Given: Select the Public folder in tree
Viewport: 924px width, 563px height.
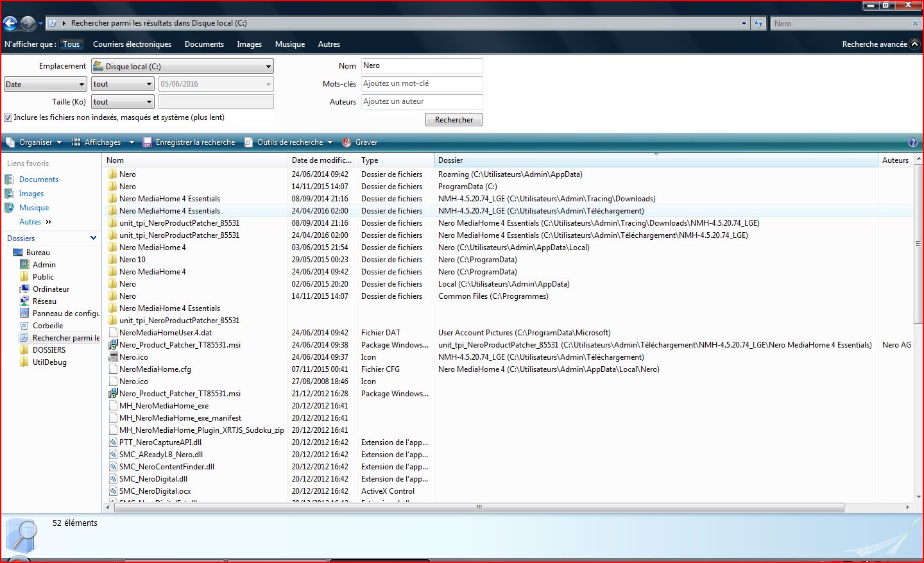Looking at the screenshot, I should tap(43, 277).
